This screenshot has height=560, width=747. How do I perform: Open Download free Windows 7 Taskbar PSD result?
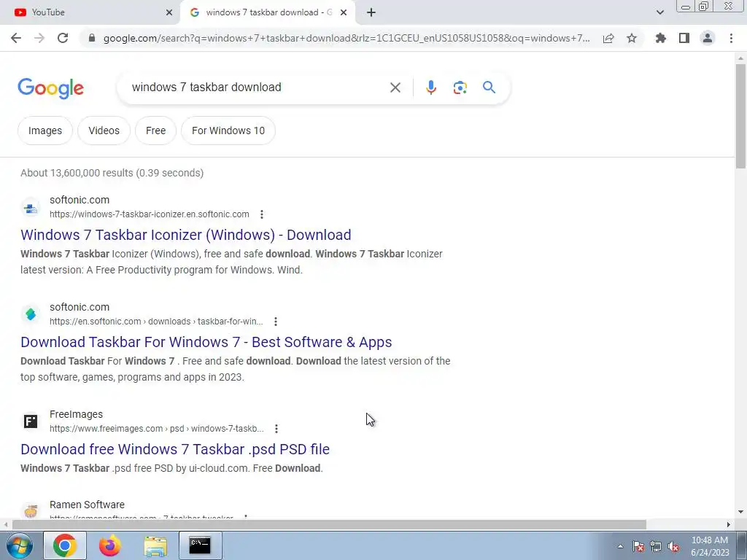[175, 449]
